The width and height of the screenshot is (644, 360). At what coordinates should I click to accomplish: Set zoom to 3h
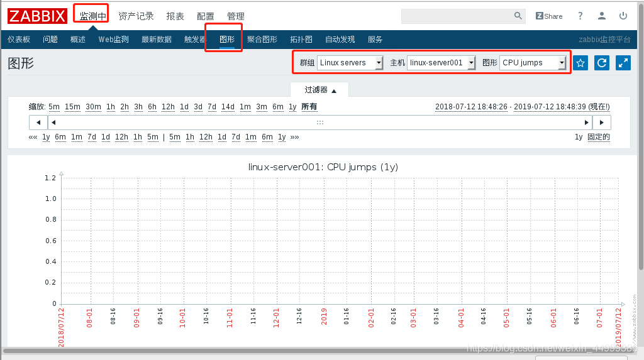pos(138,107)
